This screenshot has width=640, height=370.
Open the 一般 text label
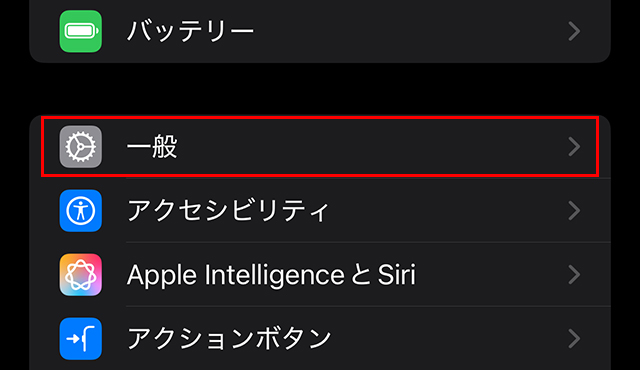tap(152, 146)
